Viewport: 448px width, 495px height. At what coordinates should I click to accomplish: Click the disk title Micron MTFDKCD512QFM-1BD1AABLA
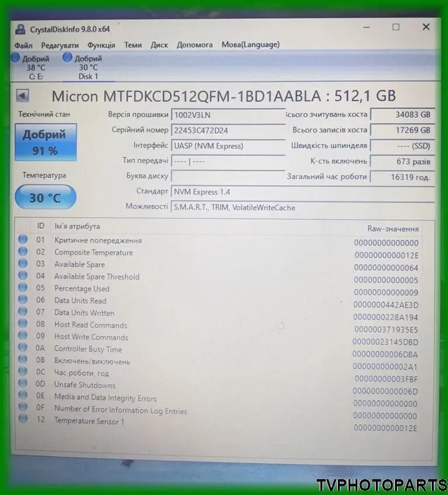186,96
